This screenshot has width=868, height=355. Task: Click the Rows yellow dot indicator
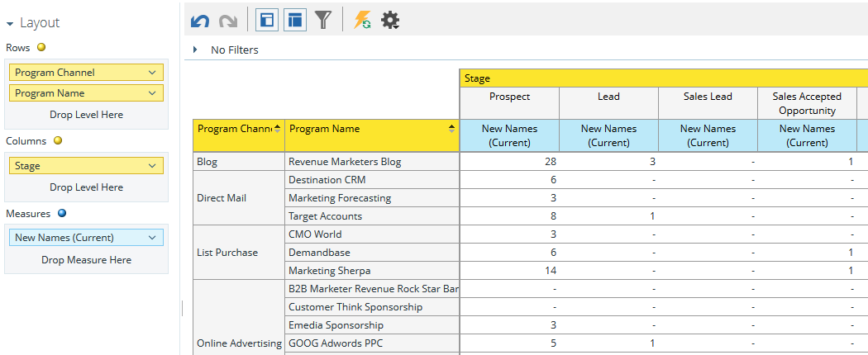click(41, 48)
